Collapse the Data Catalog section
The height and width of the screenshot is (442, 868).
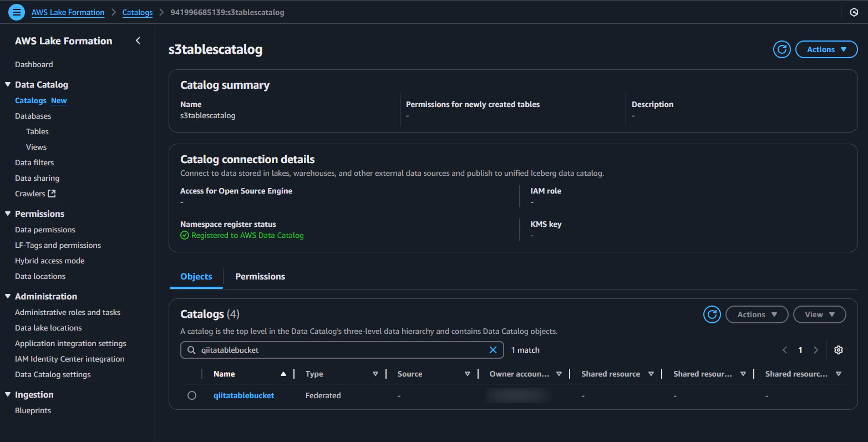[8, 84]
